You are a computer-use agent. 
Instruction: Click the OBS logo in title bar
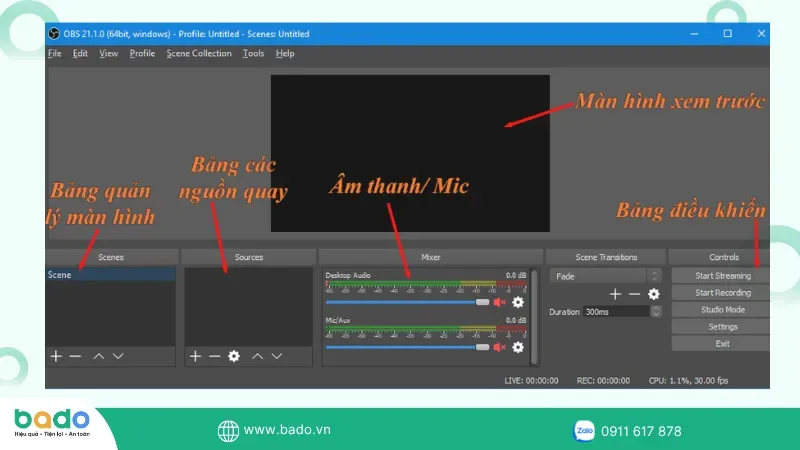[x=54, y=34]
